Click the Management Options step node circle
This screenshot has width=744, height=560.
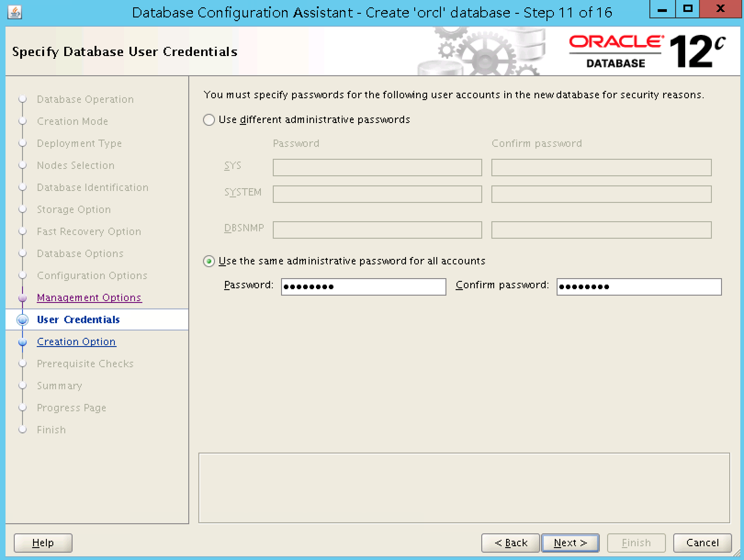pyautogui.click(x=23, y=297)
